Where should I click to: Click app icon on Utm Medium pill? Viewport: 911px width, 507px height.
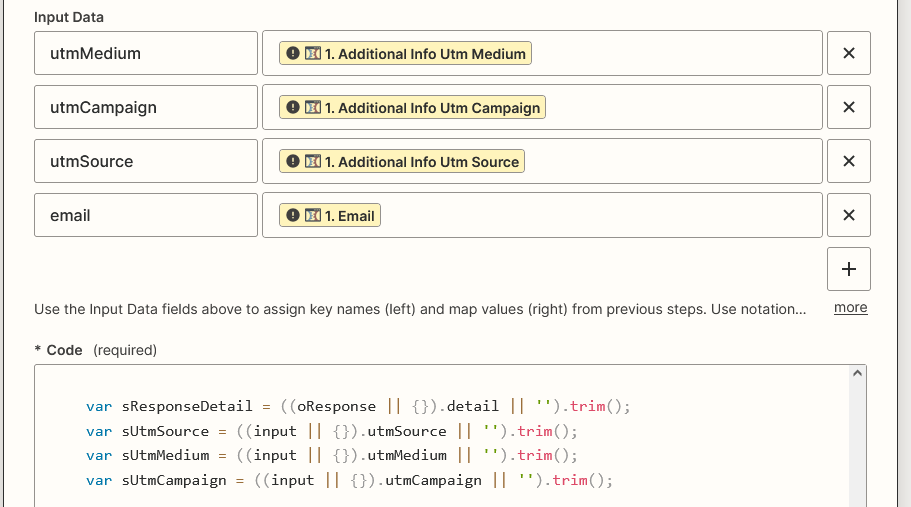(x=313, y=53)
